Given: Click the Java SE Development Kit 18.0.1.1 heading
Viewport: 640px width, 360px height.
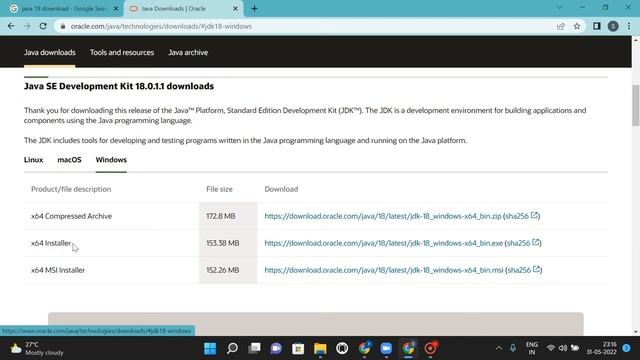Looking at the screenshot, I should click(119, 86).
